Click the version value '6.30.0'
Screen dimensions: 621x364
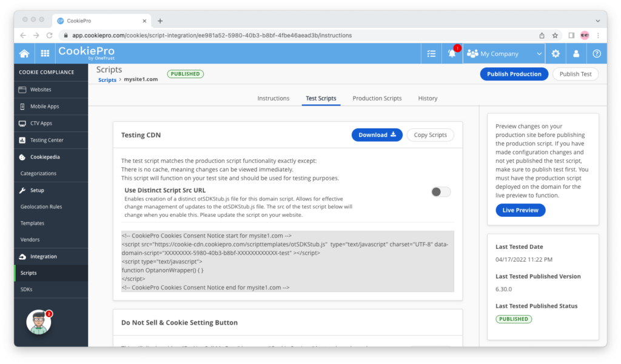click(503, 290)
